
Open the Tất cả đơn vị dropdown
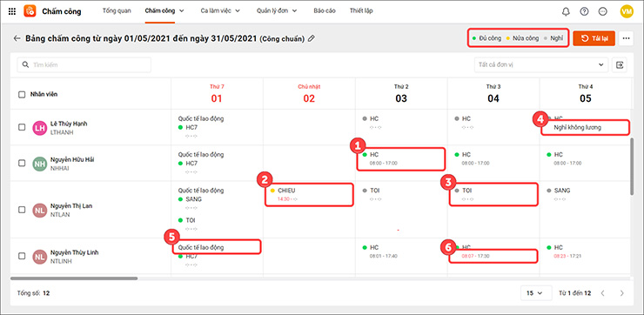541,65
